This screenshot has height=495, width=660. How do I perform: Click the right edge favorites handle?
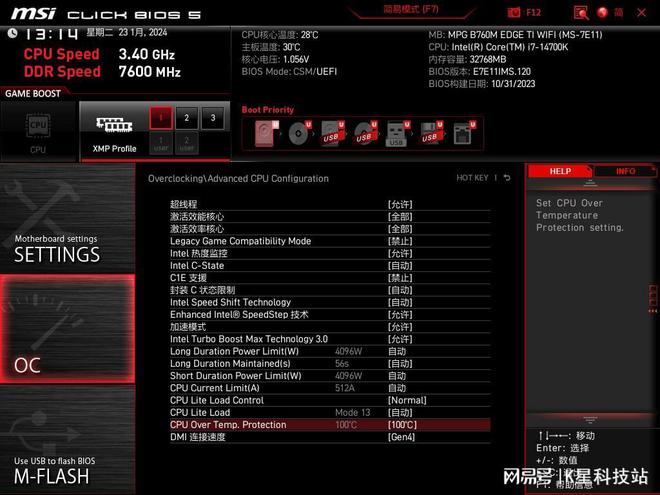click(x=653, y=299)
